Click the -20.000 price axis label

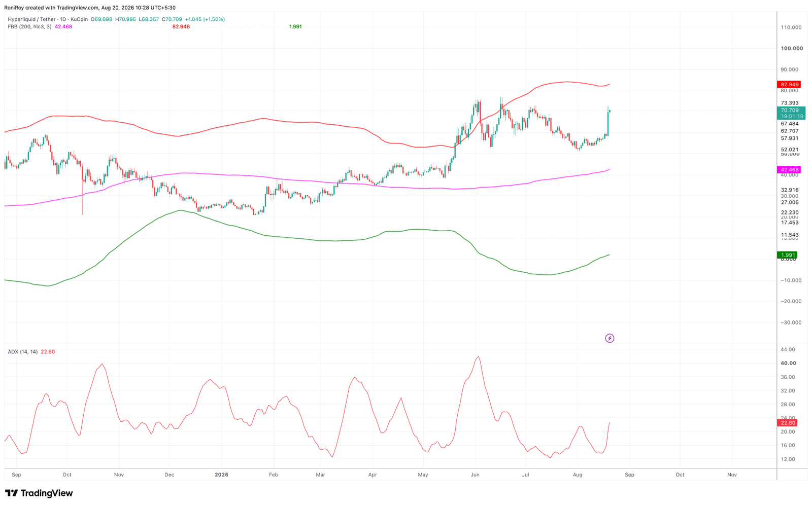790,301
